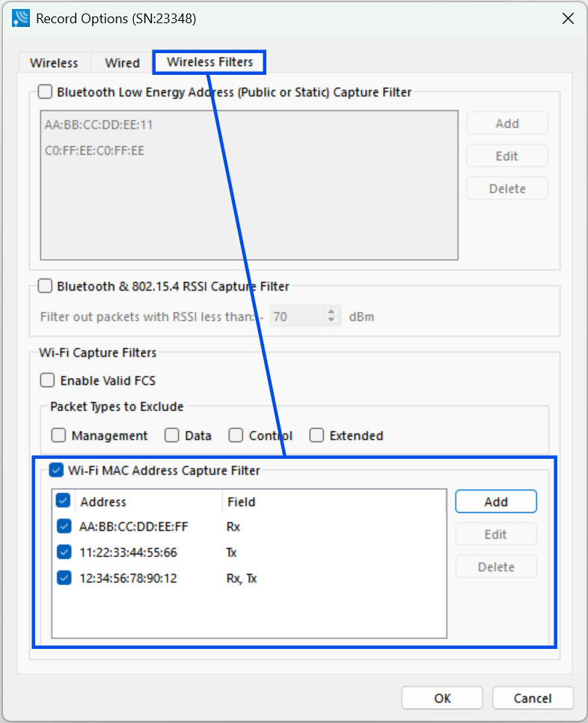Uncheck the 12:34:56:78:90:12 address row
This screenshot has width=588, height=723.
[x=64, y=578]
